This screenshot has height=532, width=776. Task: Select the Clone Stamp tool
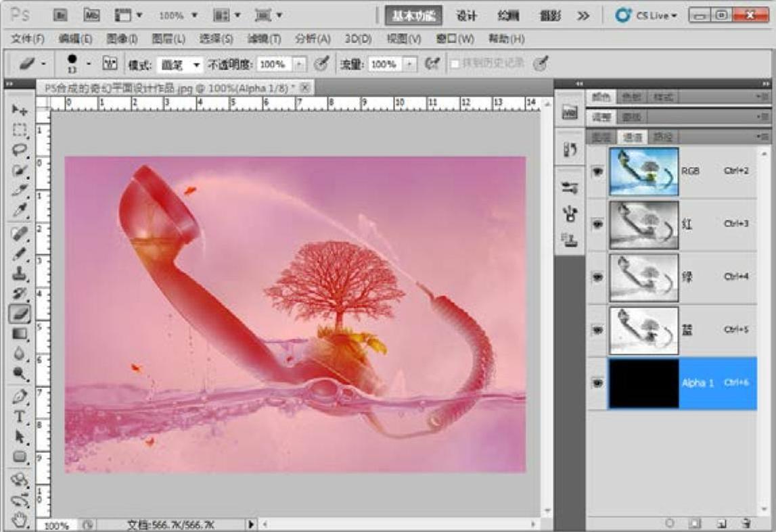pyautogui.click(x=20, y=274)
